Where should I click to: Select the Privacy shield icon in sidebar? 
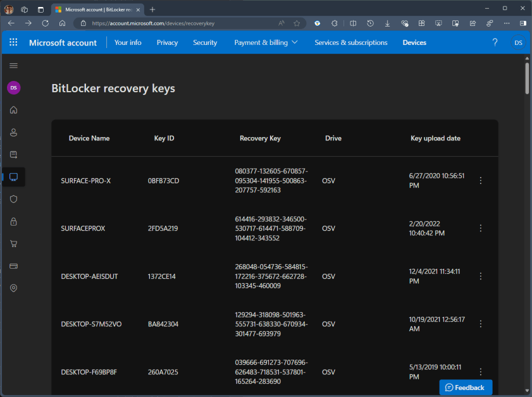pos(13,198)
